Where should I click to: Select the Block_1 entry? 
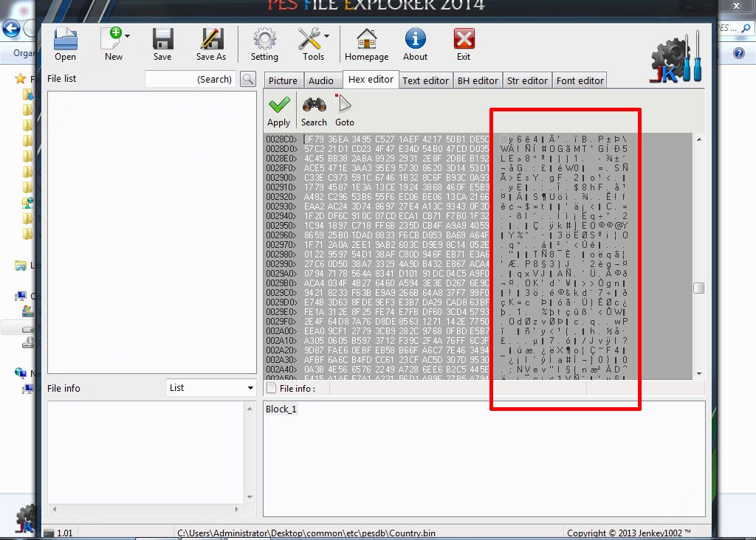tap(281, 409)
